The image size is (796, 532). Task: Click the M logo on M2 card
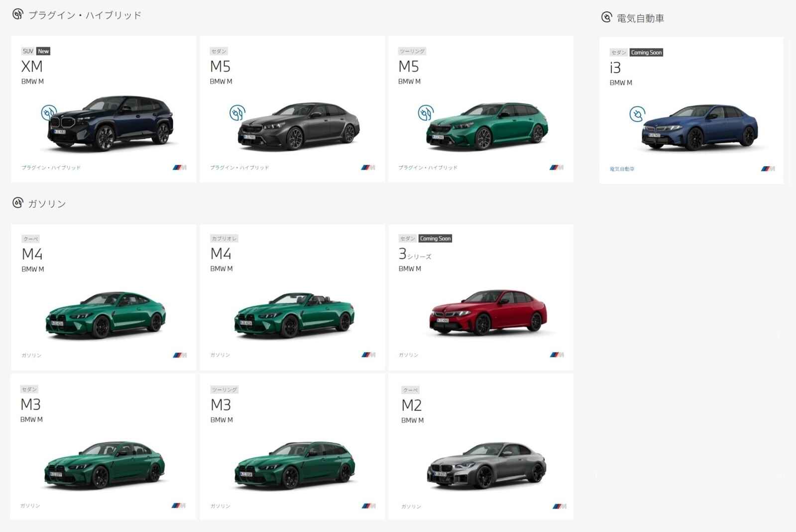click(x=560, y=507)
